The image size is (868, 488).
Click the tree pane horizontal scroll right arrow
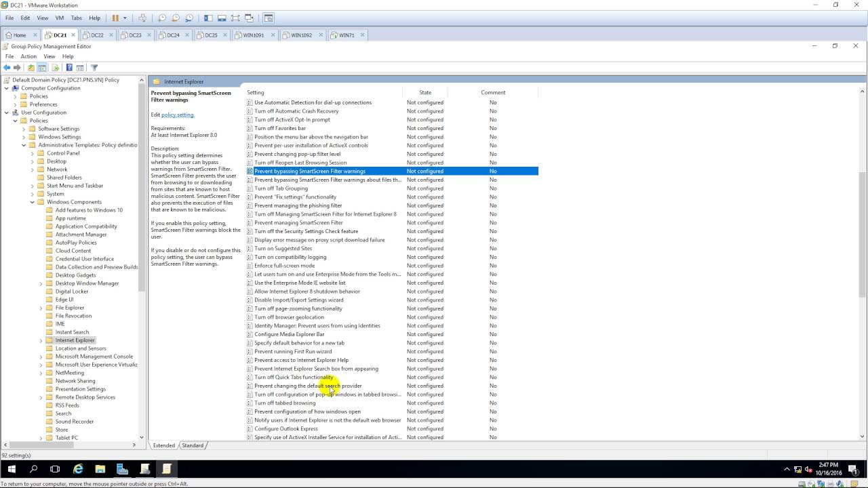[134, 445]
